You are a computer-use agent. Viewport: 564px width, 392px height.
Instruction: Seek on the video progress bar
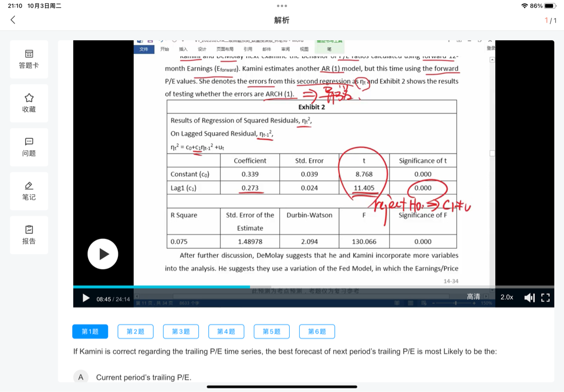point(330,287)
